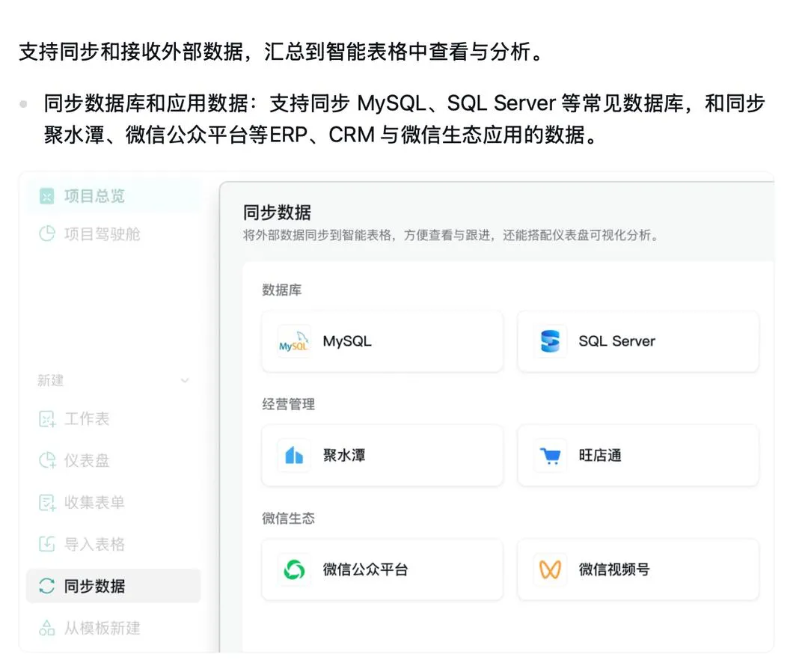Click the SQL Server blue logo
The width and height of the screenshot is (808, 672).
pos(551,341)
